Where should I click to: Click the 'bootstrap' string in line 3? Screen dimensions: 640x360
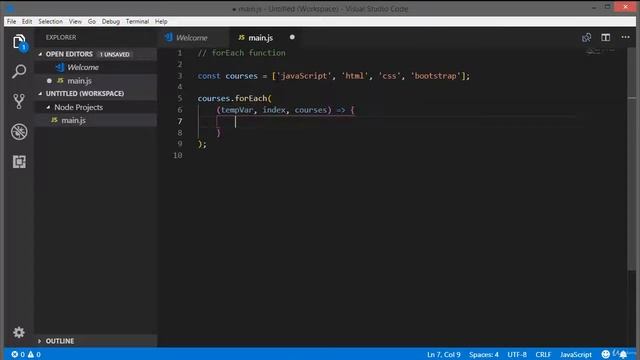click(436, 76)
